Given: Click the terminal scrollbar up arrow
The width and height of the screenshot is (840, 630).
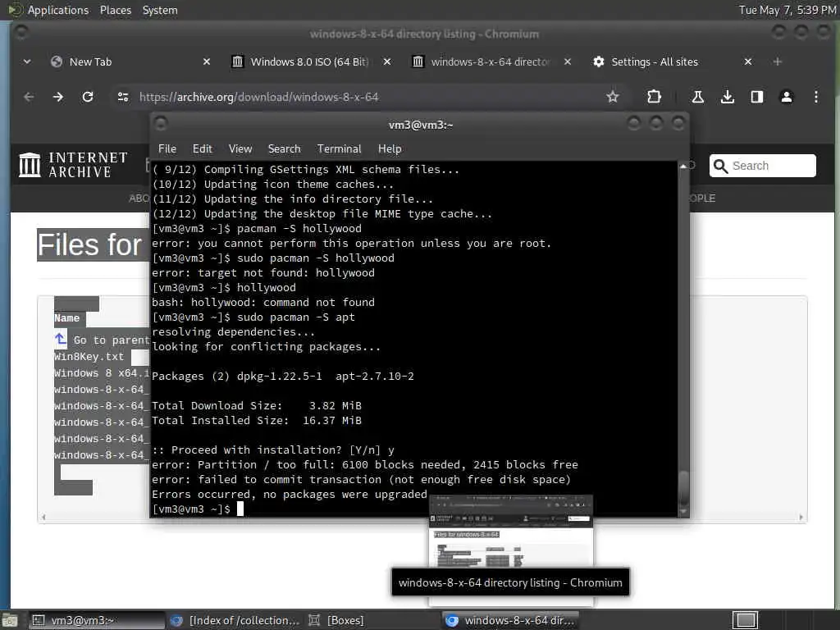Looking at the screenshot, I should point(683,166).
